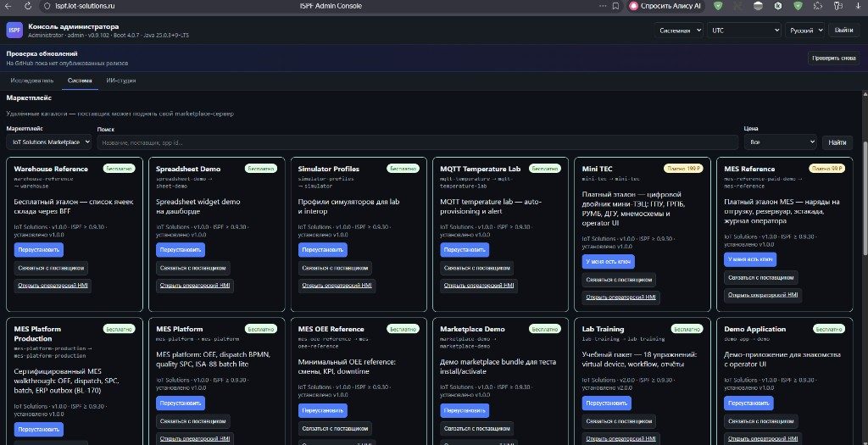The height and width of the screenshot is (445, 868).
Task: Reinstall the Spreadsheet Demo app
Action: 181,249
